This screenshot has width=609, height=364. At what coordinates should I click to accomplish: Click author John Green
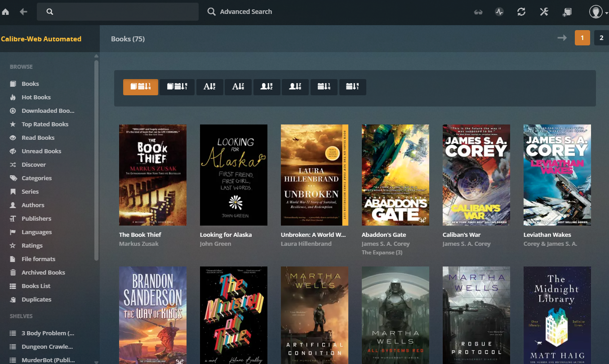(x=216, y=244)
